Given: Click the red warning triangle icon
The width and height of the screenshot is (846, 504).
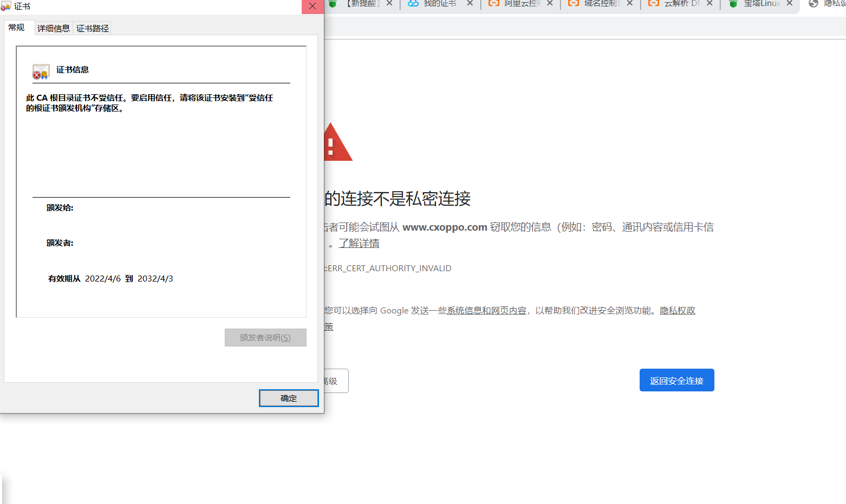Looking at the screenshot, I should (337, 142).
